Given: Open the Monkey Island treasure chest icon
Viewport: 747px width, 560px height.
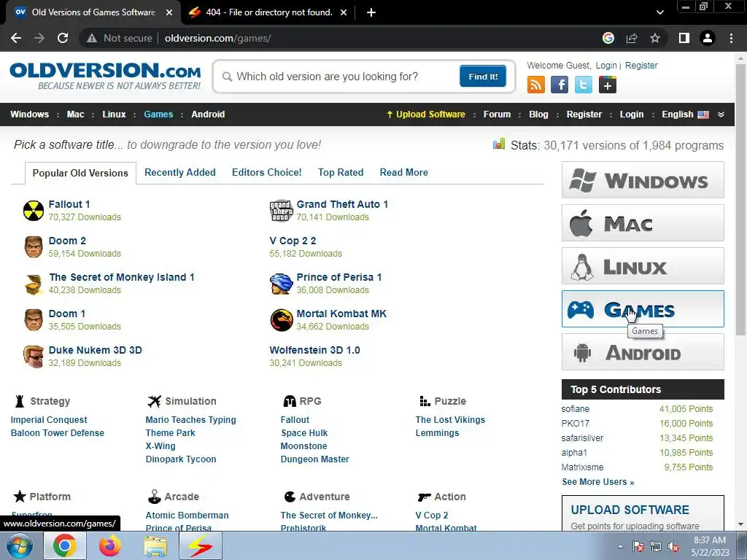Looking at the screenshot, I should pos(34,284).
